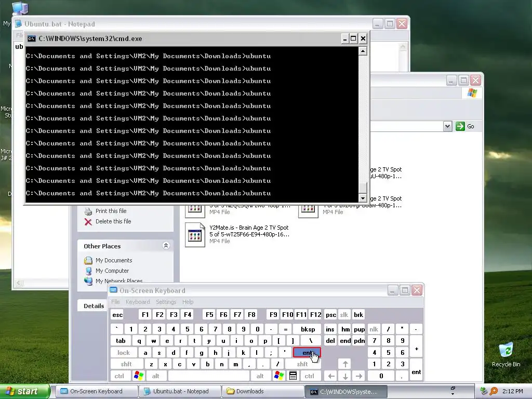This screenshot has width=532, height=399.
Task: Switch to cmd.exe taskbar button
Action: (346, 391)
